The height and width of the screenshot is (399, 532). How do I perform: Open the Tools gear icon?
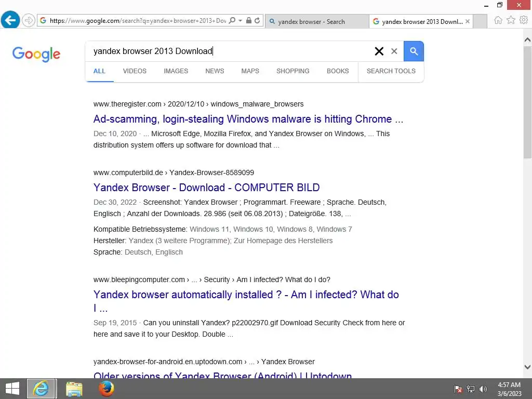(524, 20)
